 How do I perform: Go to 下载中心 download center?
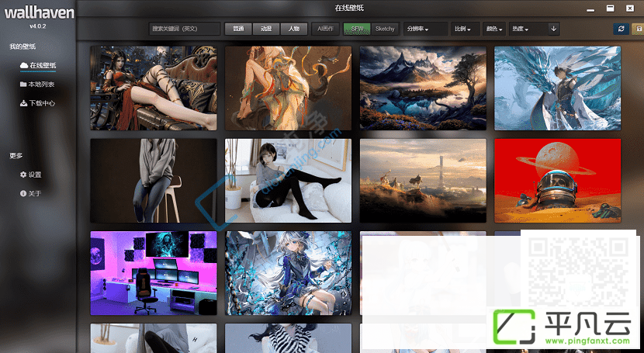pos(37,103)
